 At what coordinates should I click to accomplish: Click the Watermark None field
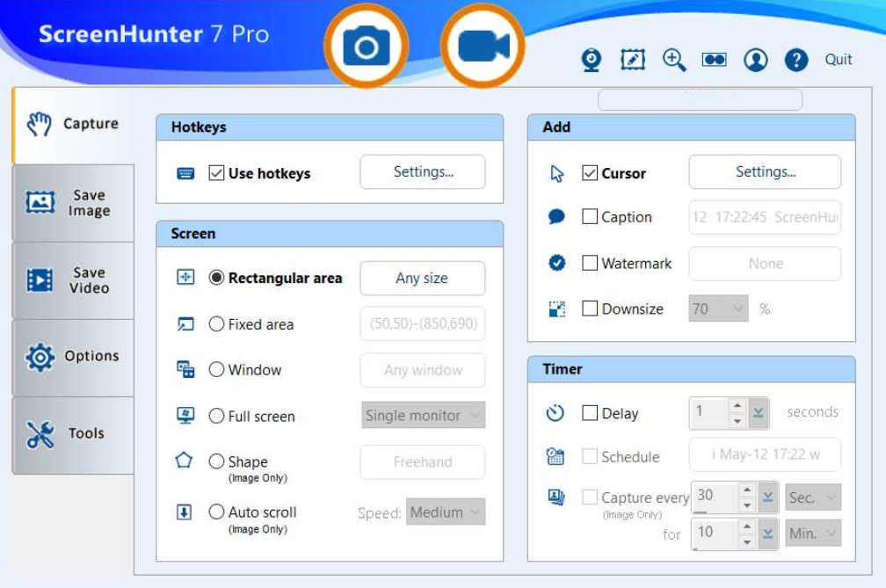pyautogui.click(x=765, y=263)
